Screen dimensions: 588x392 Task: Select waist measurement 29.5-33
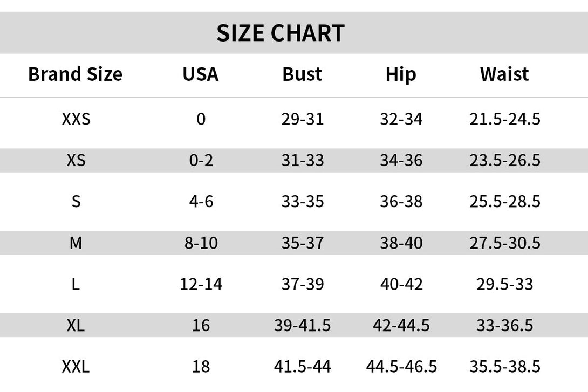[x=505, y=284]
